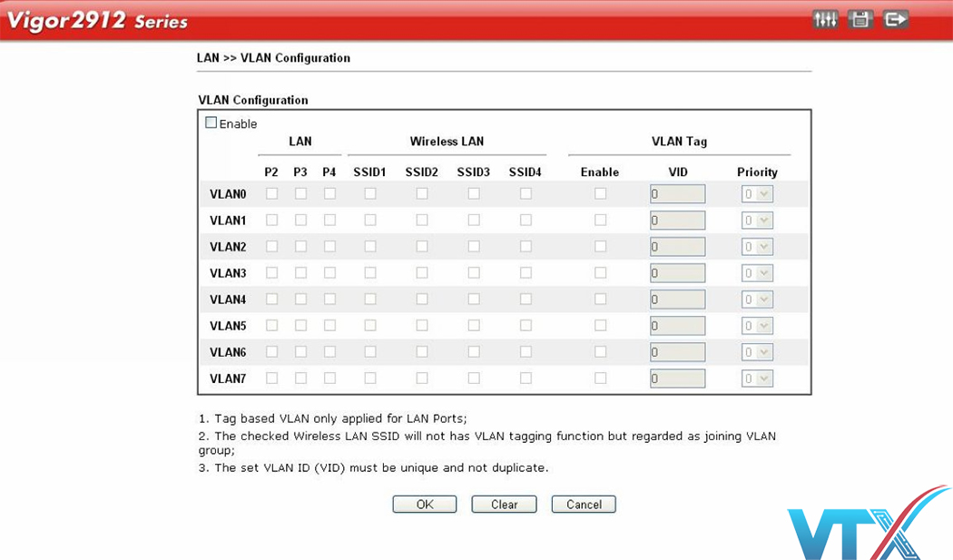Click the VID field for VLAN1
Viewport: 953px width, 560px height.
pyautogui.click(x=677, y=221)
